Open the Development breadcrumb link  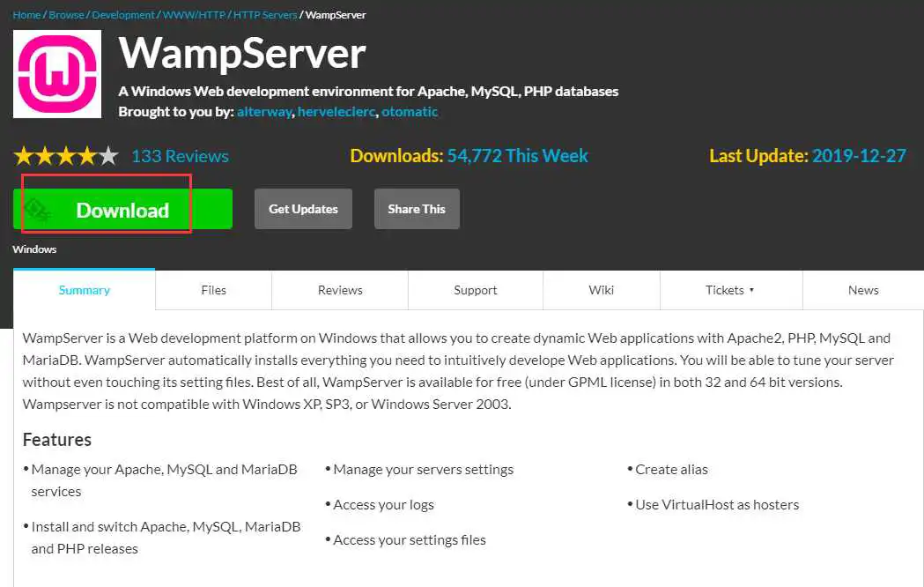point(123,15)
